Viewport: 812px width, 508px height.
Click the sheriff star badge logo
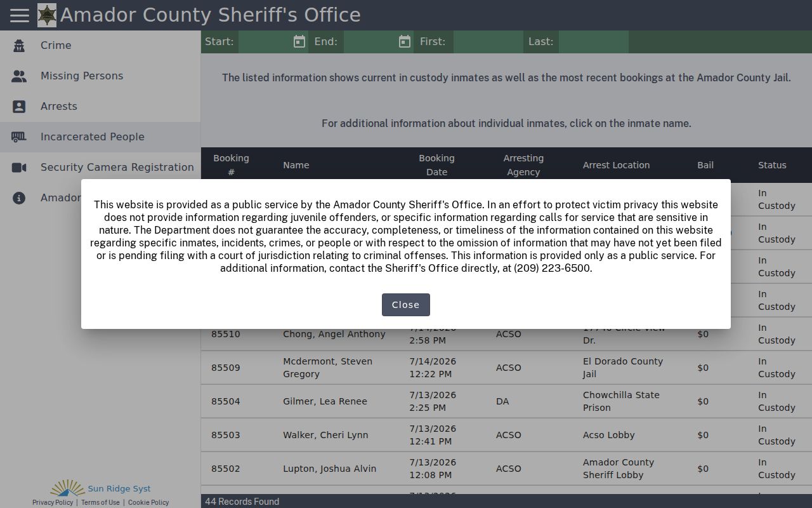coord(47,15)
